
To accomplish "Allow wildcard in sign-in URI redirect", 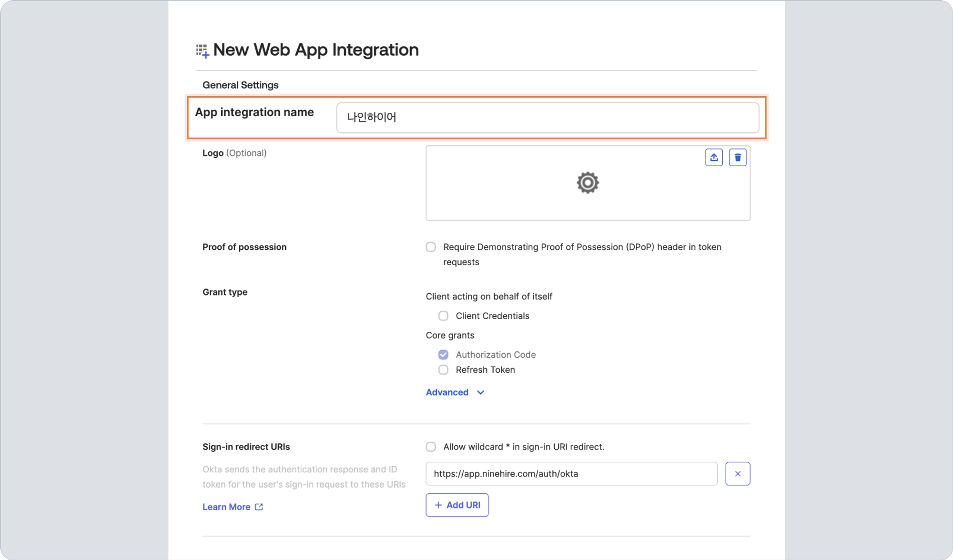I will pos(431,447).
